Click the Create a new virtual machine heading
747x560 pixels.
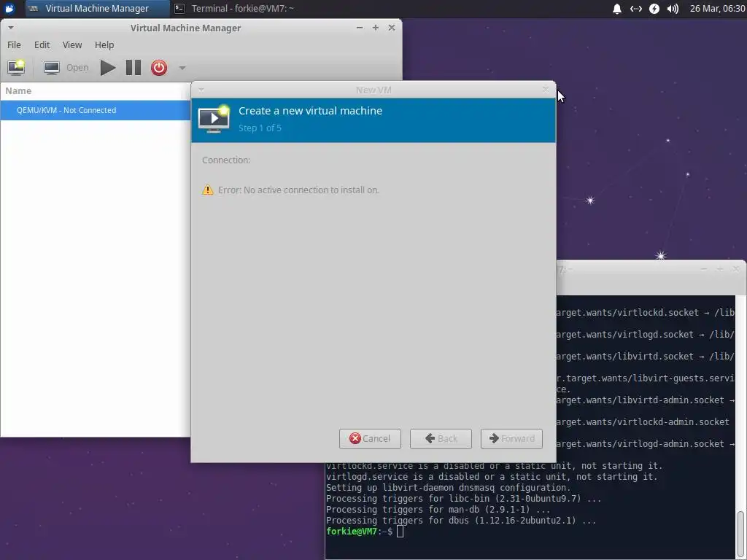point(310,111)
